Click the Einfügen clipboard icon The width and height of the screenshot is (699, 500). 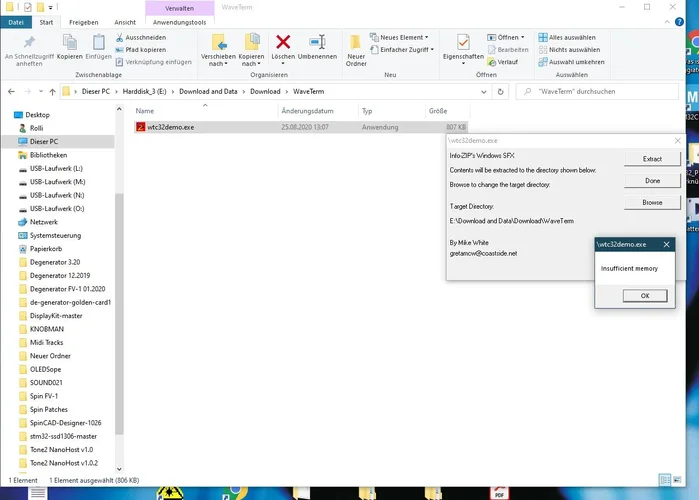pos(98,43)
